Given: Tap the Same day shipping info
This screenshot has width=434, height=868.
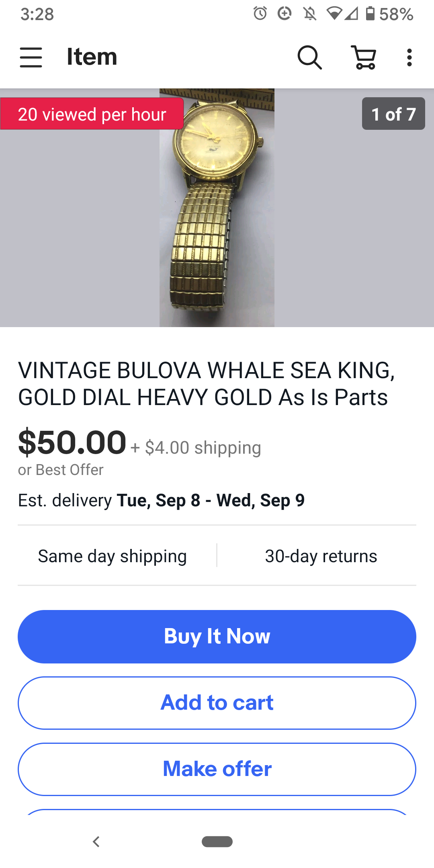Looking at the screenshot, I should coord(112,556).
